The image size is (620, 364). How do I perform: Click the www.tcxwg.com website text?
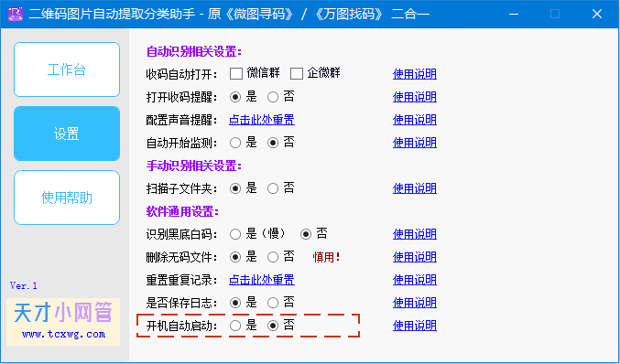tap(64, 334)
